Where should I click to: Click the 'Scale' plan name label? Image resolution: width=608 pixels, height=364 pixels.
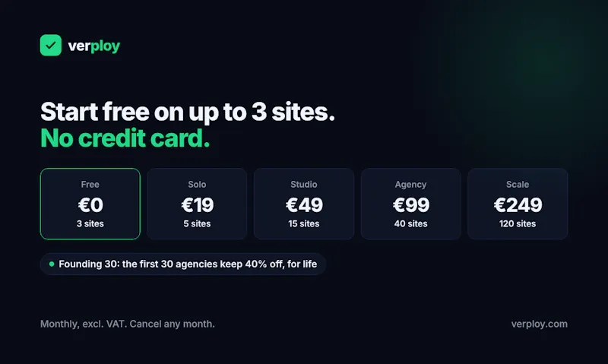pos(518,185)
